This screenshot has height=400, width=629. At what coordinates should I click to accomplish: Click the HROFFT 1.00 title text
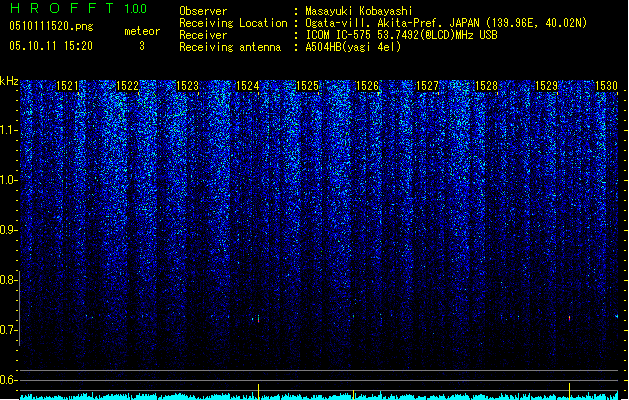[x=78, y=8]
